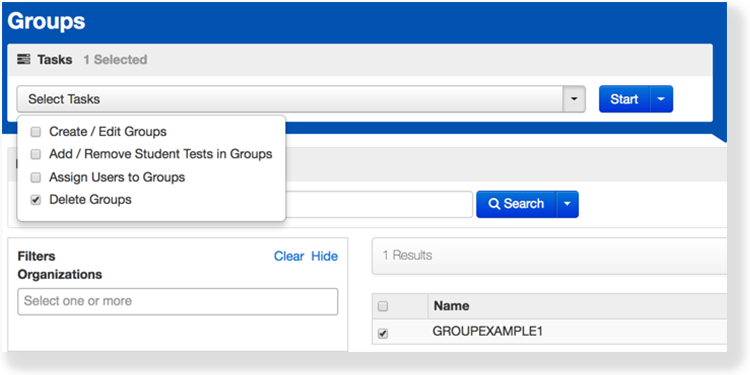Click the magnifier icon in Search button

click(494, 204)
